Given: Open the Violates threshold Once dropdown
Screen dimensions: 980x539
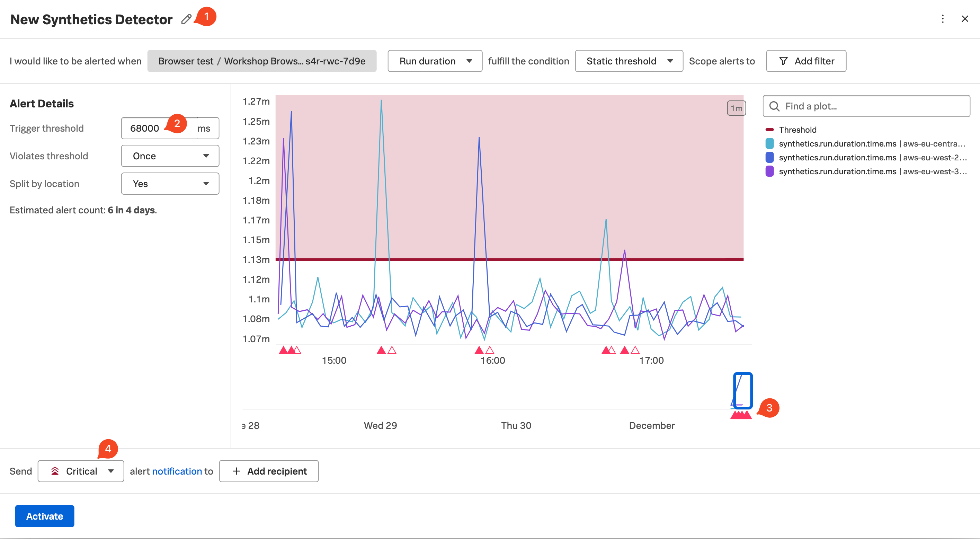Looking at the screenshot, I should tap(170, 156).
